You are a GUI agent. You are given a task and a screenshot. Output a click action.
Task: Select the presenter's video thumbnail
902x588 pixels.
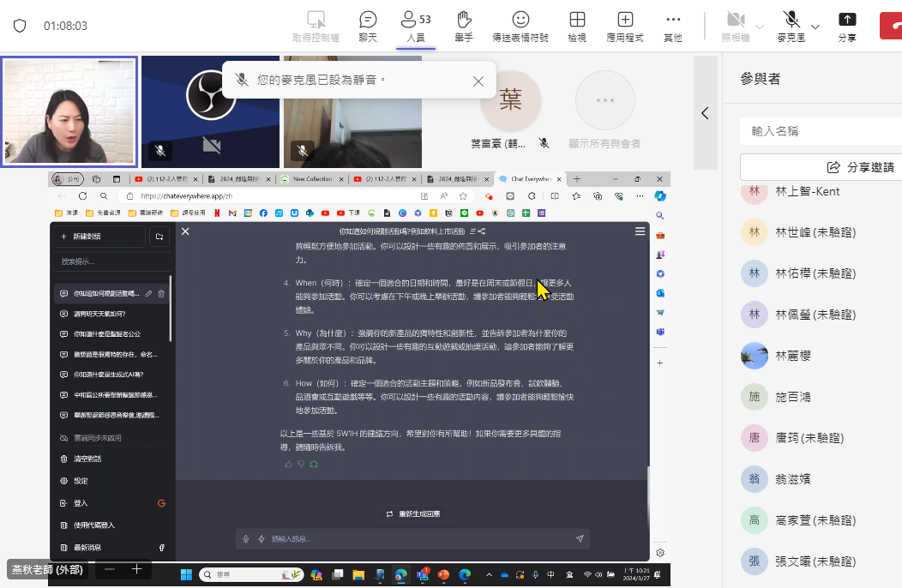point(69,111)
